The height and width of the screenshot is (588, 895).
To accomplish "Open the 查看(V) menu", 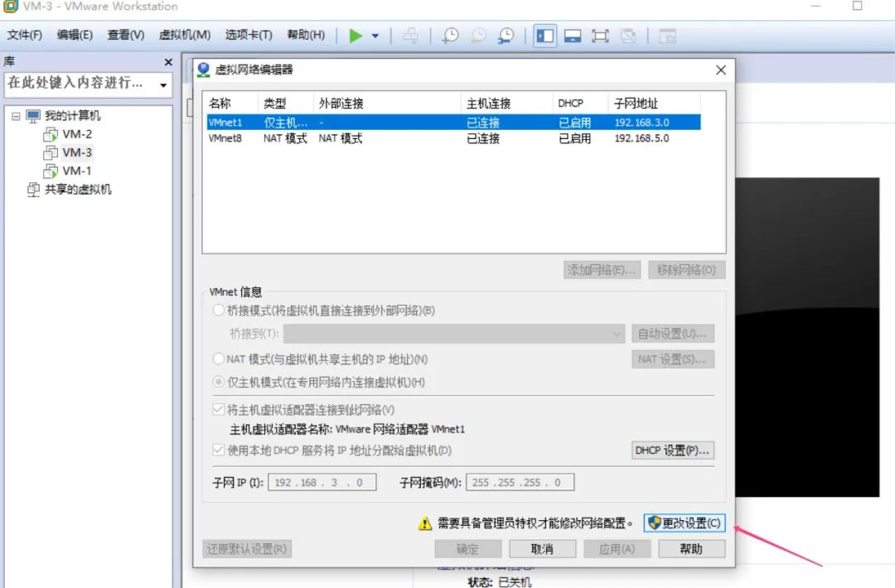I will (x=126, y=35).
